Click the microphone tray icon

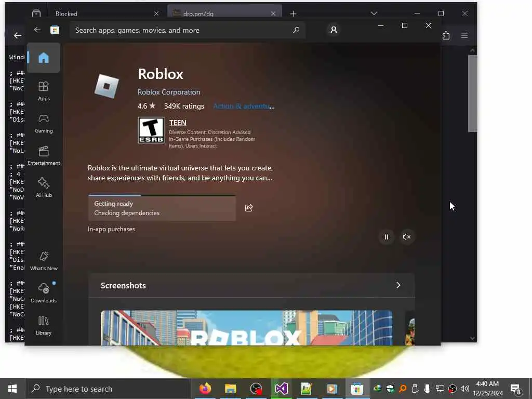coord(427,389)
